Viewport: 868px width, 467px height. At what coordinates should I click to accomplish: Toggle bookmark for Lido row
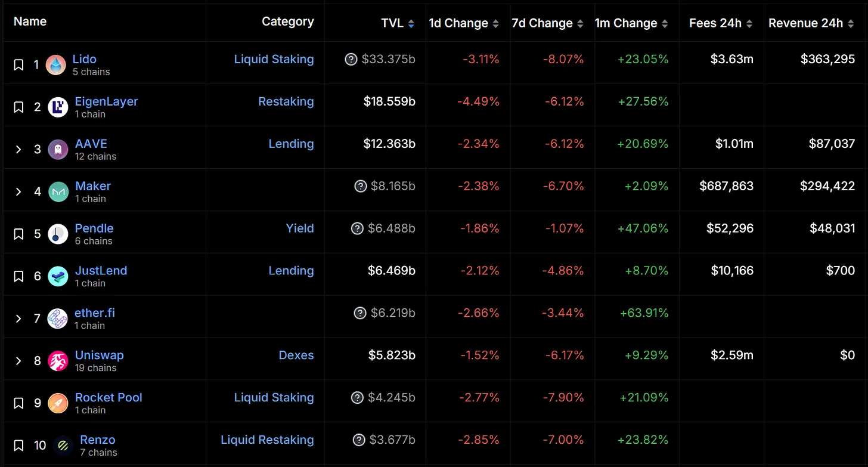[x=18, y=65]
